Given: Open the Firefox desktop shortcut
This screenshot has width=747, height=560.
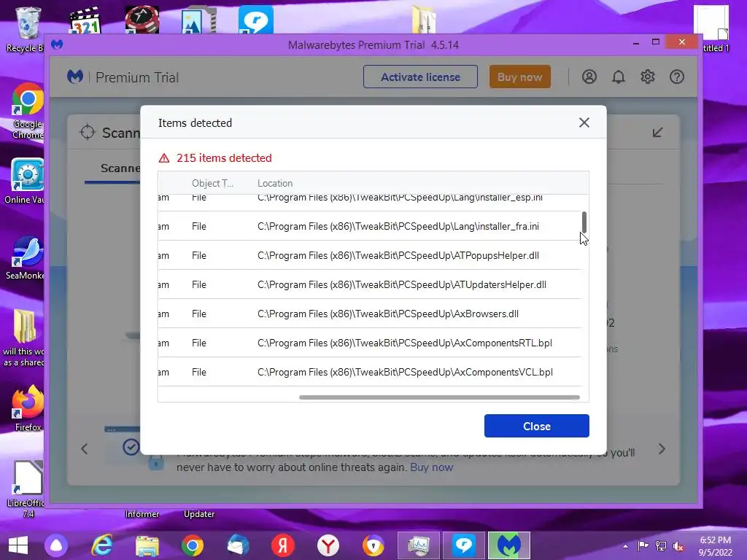Looking at the screenshot, I should click(28, 408).
